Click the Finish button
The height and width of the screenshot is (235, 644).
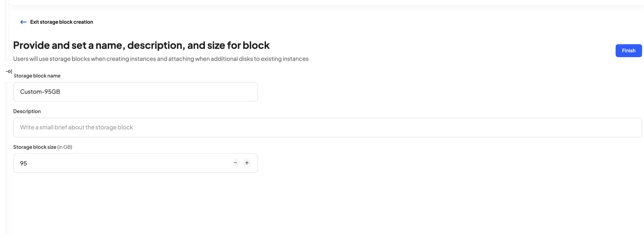pos(629,50)
